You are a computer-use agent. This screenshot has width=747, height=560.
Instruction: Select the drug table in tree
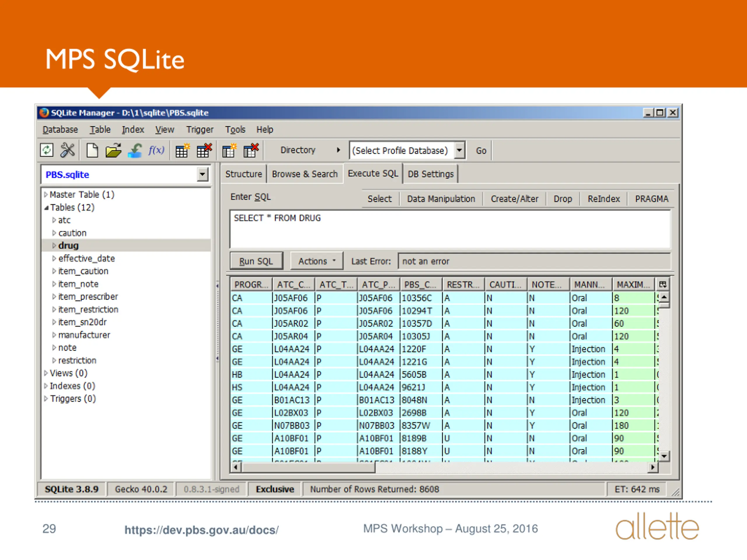68,245
